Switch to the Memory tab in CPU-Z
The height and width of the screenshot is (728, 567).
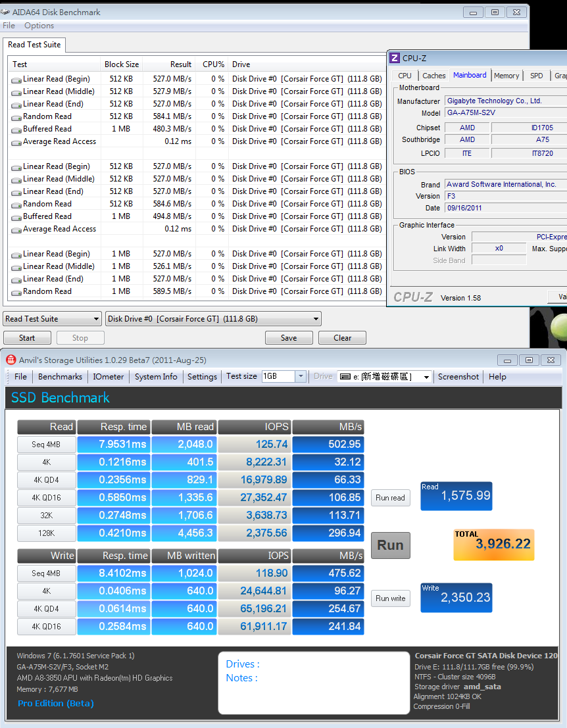[506, 76]
